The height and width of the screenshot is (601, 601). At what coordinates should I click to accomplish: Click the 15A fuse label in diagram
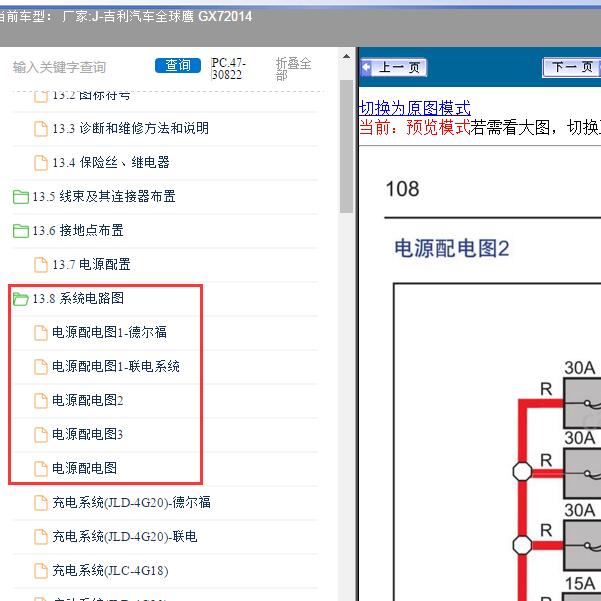tap(580, 584)
